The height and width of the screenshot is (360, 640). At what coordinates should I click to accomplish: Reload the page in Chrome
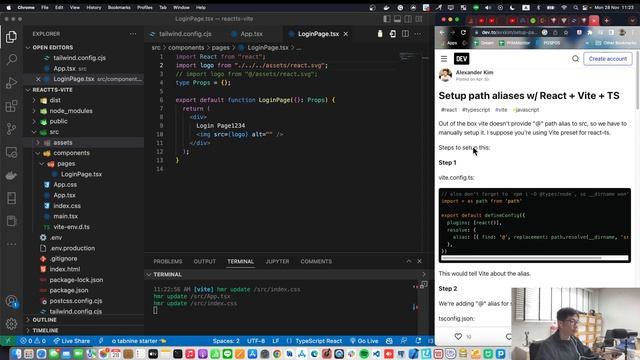coord(463,32)
